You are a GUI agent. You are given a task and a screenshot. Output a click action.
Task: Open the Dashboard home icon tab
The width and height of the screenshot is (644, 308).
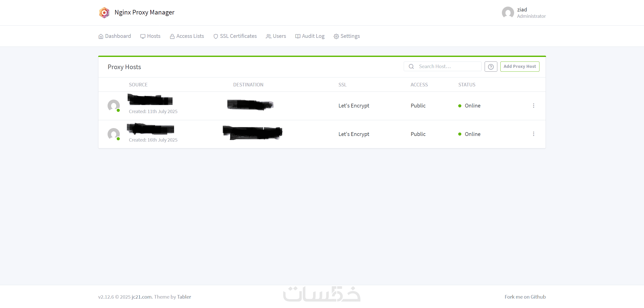point(114,36)
